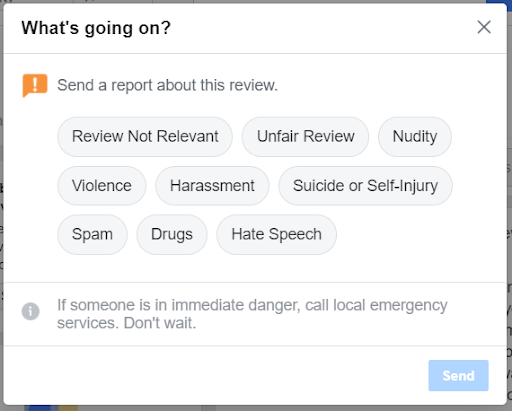Click the gray info circle icon
The height and width of the screenshot is (411, 512).
click(31, 311)
